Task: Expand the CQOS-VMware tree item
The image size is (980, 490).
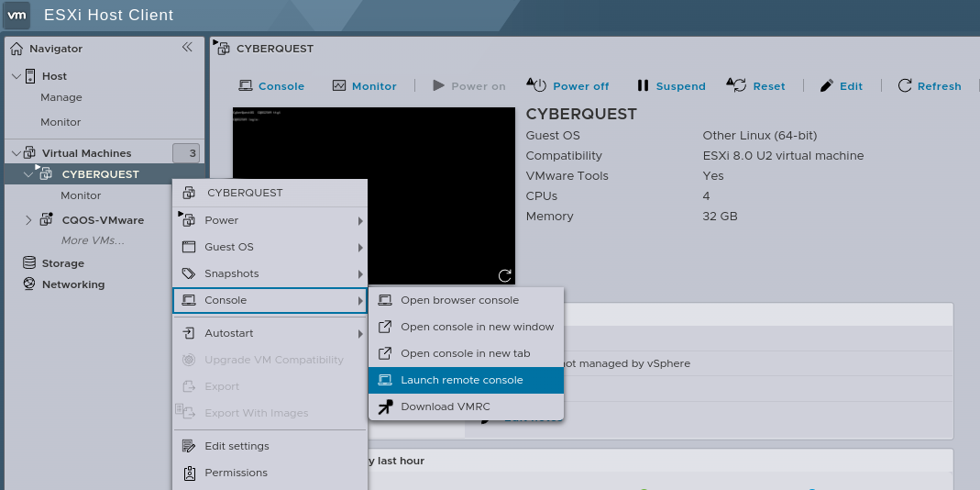Action: point(28,220)
